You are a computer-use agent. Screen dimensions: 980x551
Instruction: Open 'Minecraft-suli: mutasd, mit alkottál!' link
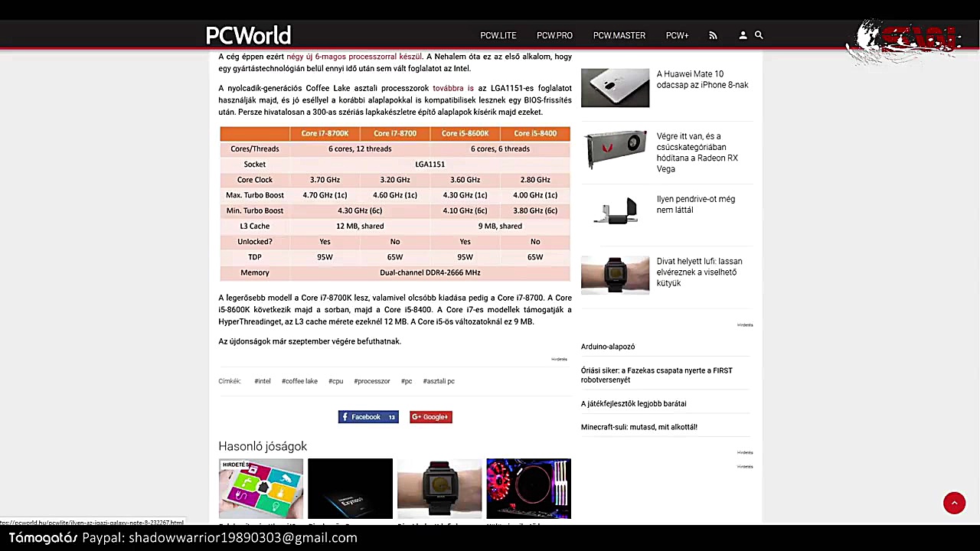tap(639, 427)
